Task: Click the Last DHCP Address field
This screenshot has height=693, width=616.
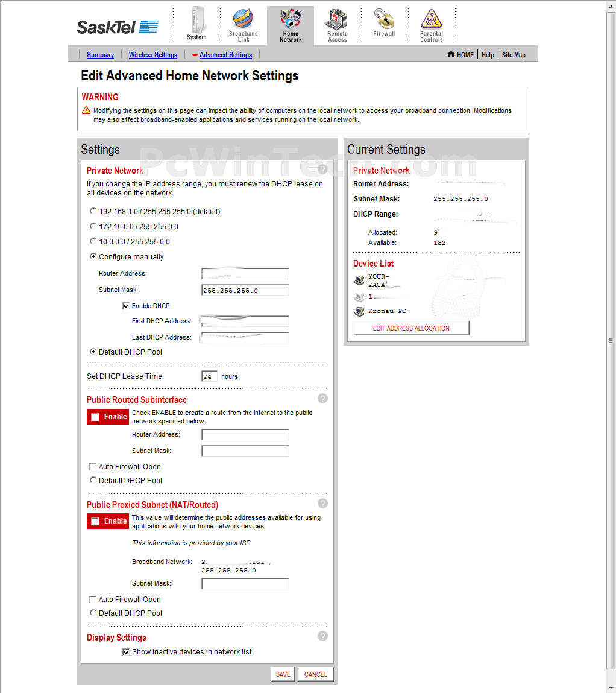Action: (x=245, y=338)
